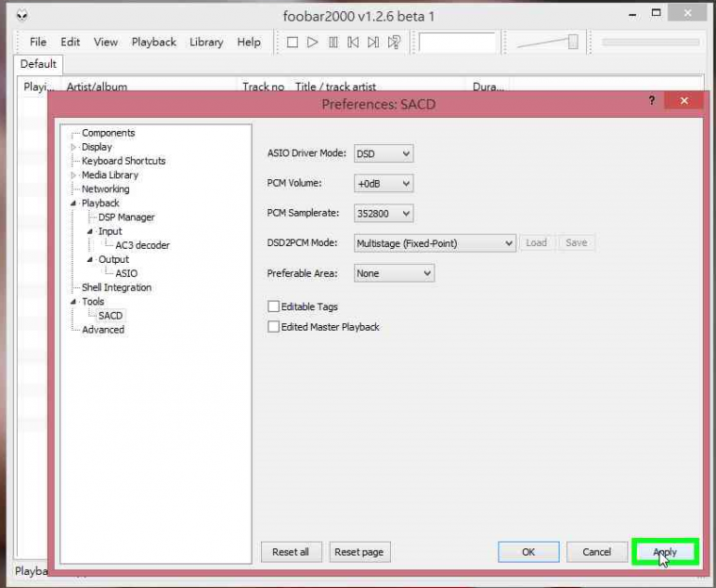716x588 pixels.
Task: Click the Reset page button
Action: coord(359,552)
